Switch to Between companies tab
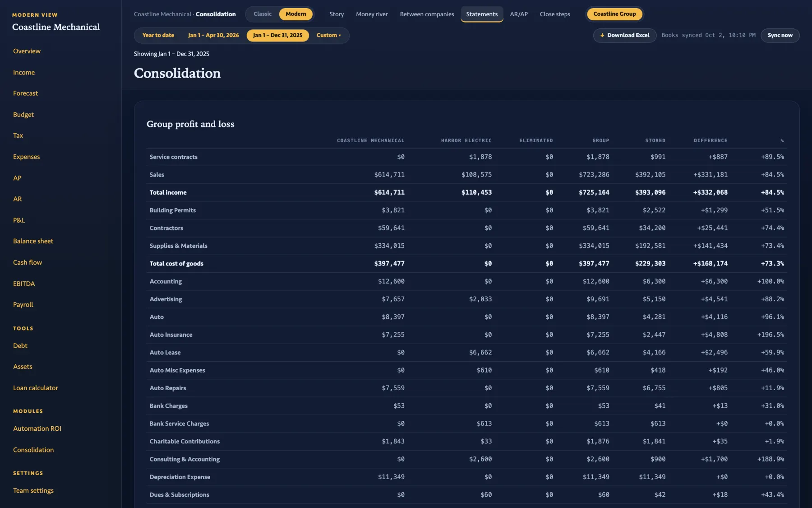The width and height of the screenshot is (812, 508). click(x=427, y=14)
